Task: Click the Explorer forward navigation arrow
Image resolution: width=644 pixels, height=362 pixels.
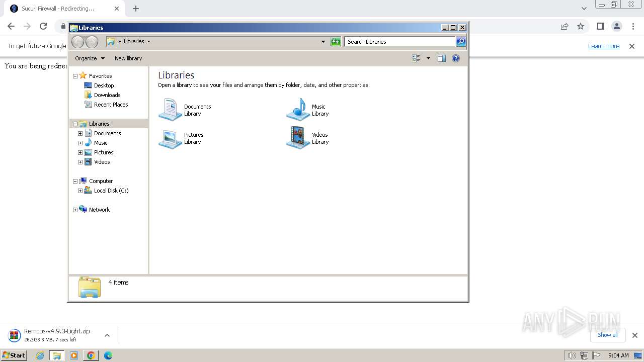Action: [92, 42]
